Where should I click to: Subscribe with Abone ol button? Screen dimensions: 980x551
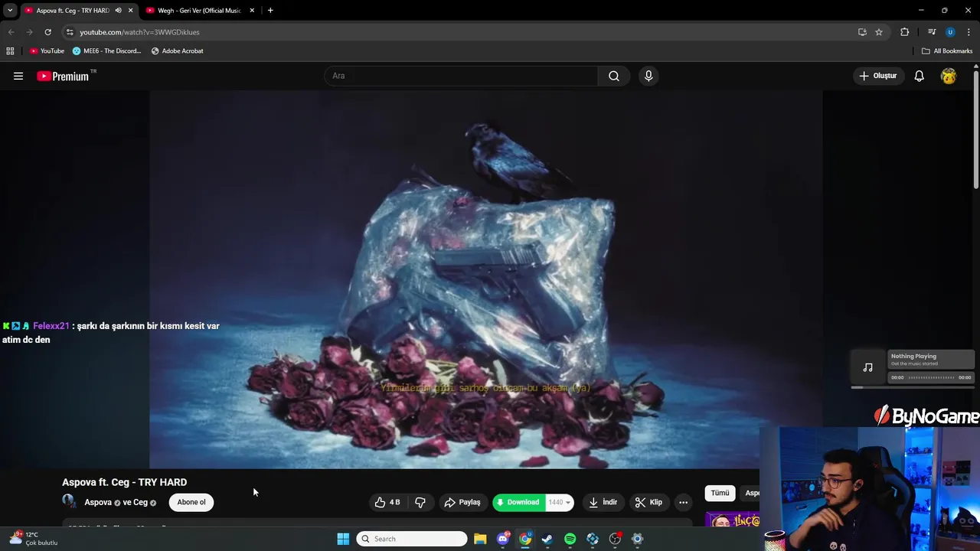point(191,502)
